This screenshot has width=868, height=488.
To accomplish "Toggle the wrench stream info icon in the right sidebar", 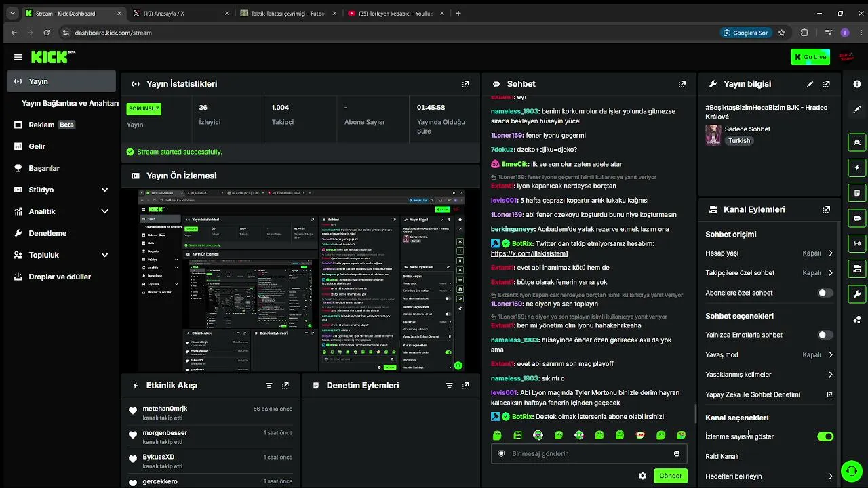I will [x=857, y=294].
